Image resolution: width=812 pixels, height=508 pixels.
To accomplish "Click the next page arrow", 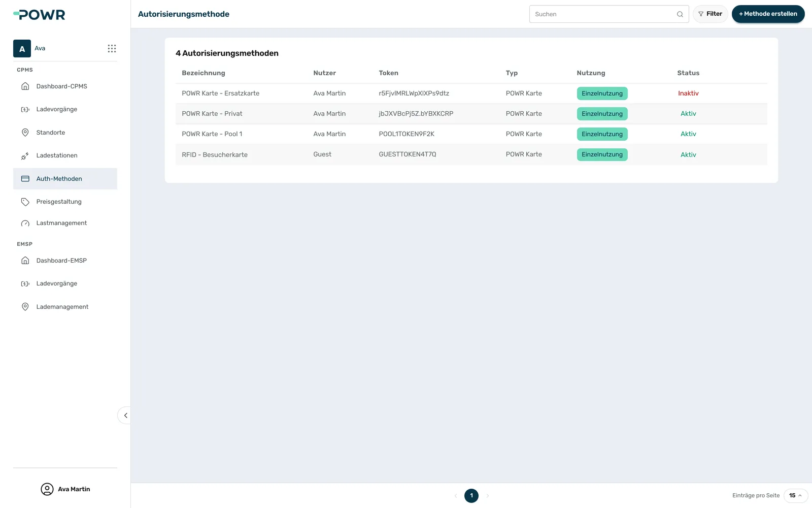I will [x=488, y=496].
